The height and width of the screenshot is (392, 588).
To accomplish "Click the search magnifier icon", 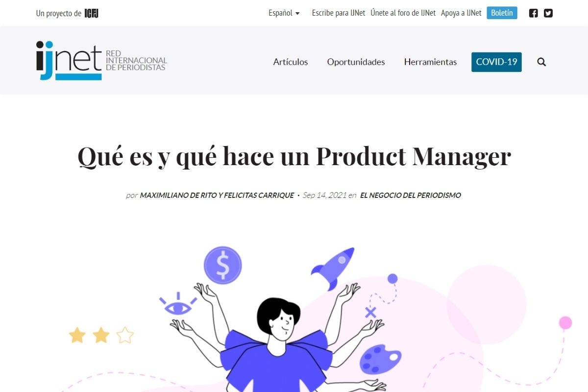I will [541, 62].
